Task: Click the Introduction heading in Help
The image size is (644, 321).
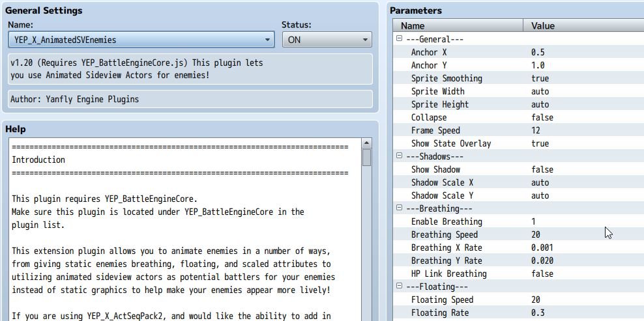Action: (x=38, y=160)
